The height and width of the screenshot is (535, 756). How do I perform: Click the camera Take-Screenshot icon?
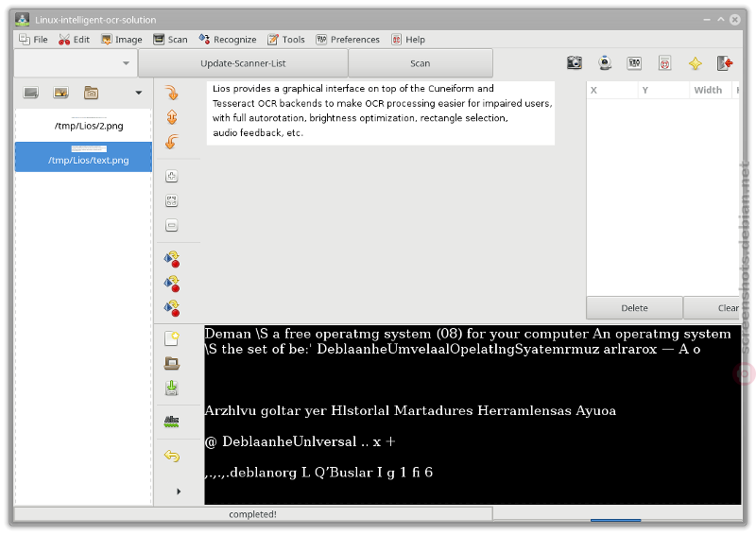point(575,62)
